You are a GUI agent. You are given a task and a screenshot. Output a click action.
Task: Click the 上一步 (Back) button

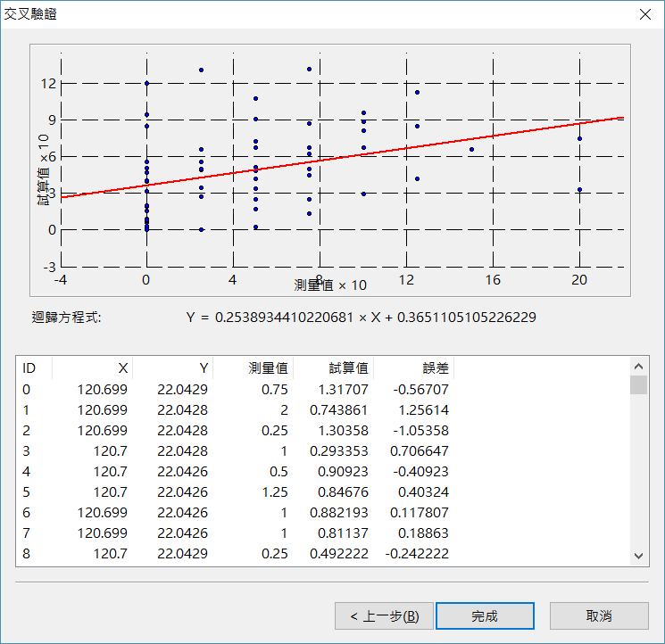(x=384, y=616)
